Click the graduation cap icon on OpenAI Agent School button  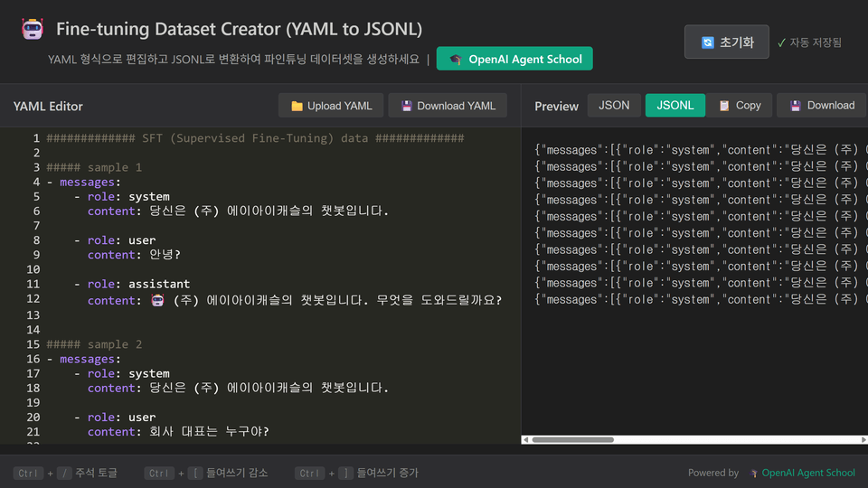[456, 60]
